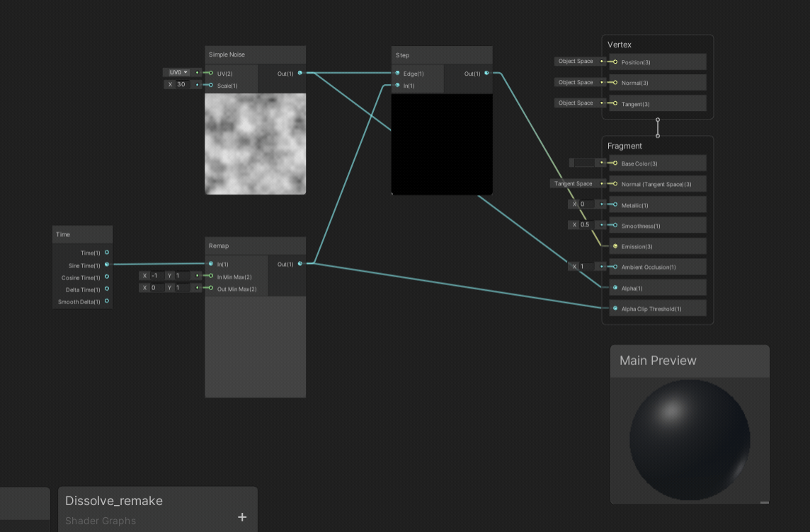This screenshot has height=532, width=810.
Task: Click the Step node black preview
Action: pyautogui.click(x=442, y=144)
